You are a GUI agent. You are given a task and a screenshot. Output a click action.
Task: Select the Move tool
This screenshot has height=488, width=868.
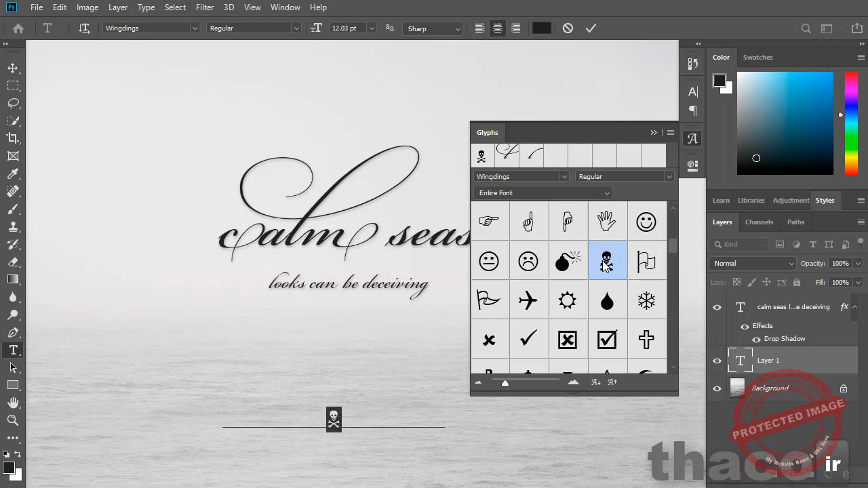[14, 68]
